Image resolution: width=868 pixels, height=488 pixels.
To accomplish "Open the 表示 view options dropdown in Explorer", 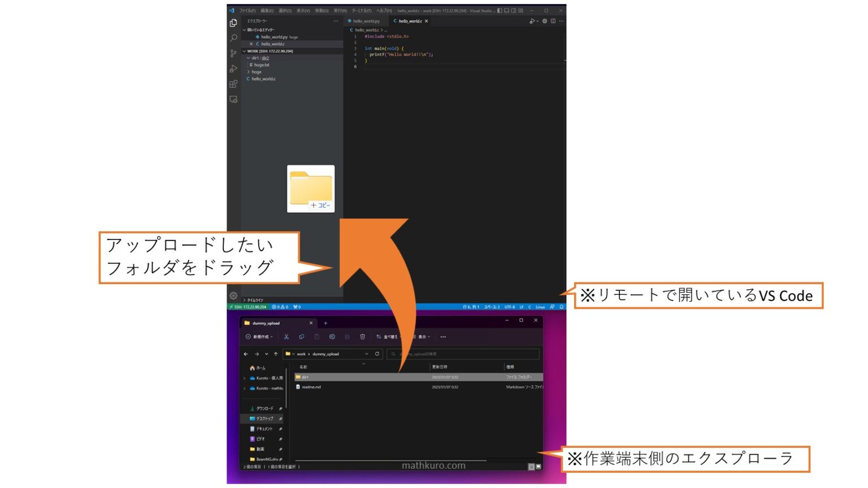I will [x=423, y=337].
